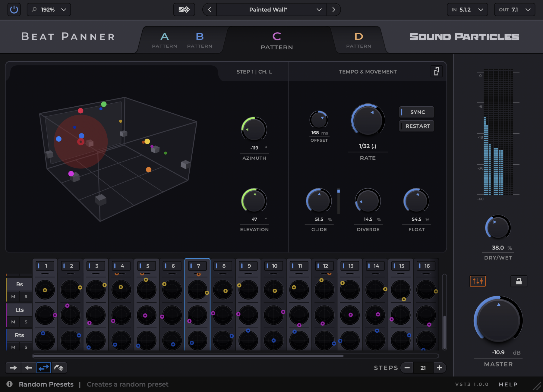Image resolution: width=543 pixels, height=392 pixels.
Task: Mute the Rs channel
Action: (x=13, y=296)
